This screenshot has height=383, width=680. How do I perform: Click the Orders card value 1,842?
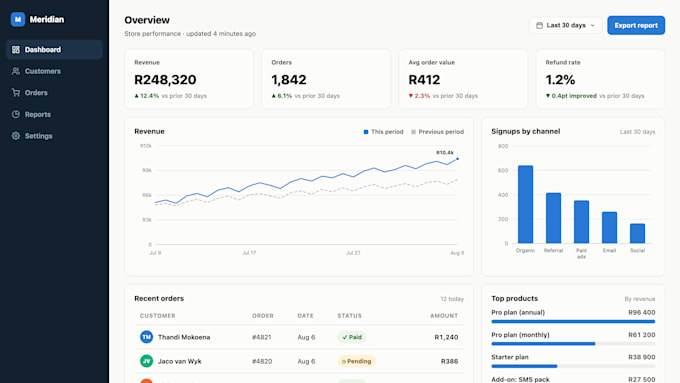click(x=289, y=80)
